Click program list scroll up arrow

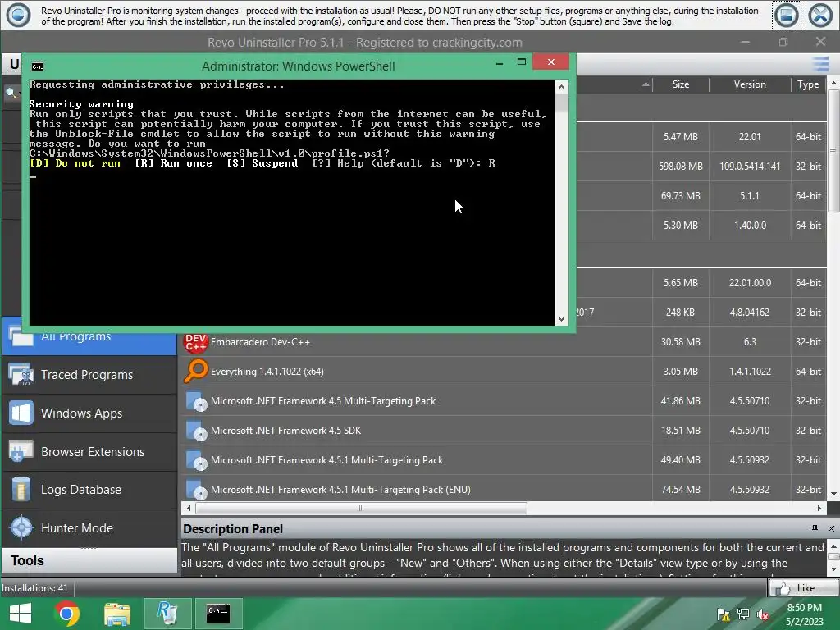click(x=833, y=83)
